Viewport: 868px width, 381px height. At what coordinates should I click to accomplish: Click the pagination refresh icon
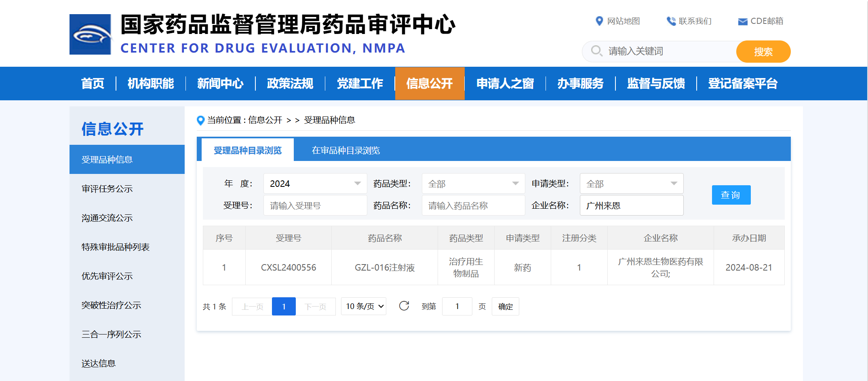click(404, 306)
